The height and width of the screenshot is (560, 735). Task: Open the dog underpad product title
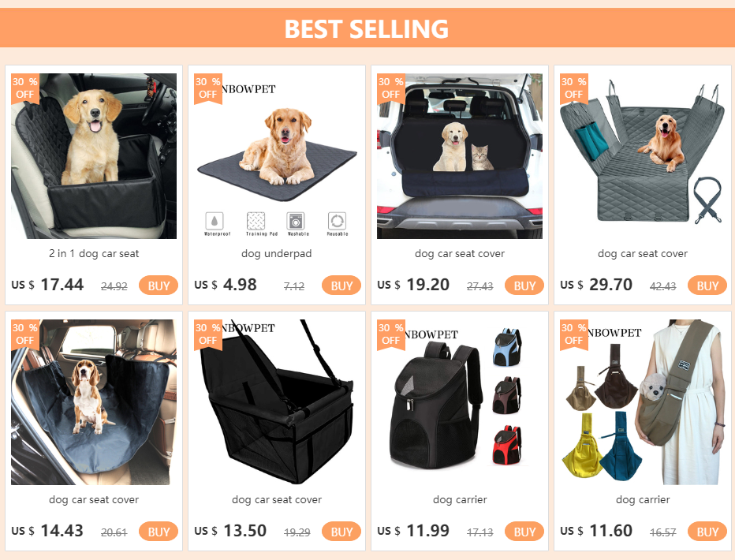(277, 253)
